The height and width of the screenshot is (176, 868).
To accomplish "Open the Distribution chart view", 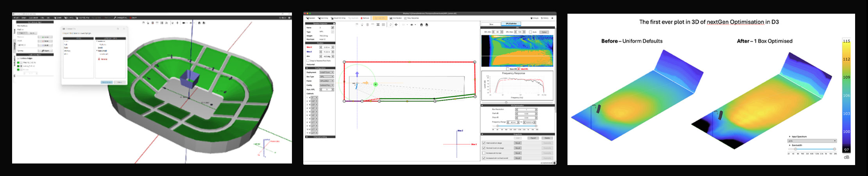I will coord(396,18).
